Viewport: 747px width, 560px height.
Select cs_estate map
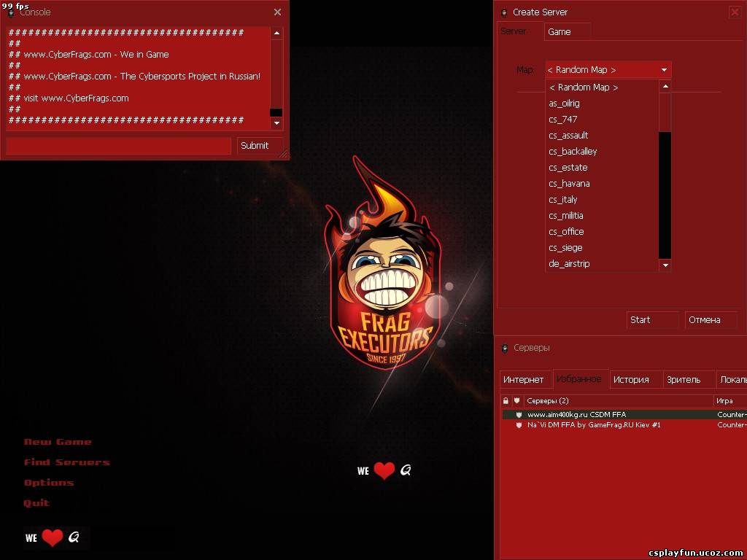click(602, 168)
